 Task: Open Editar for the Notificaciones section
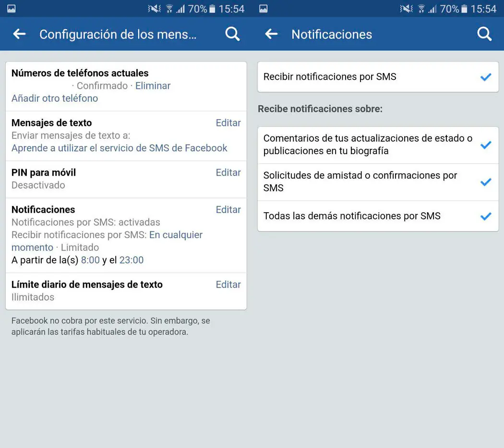(228, 210)
